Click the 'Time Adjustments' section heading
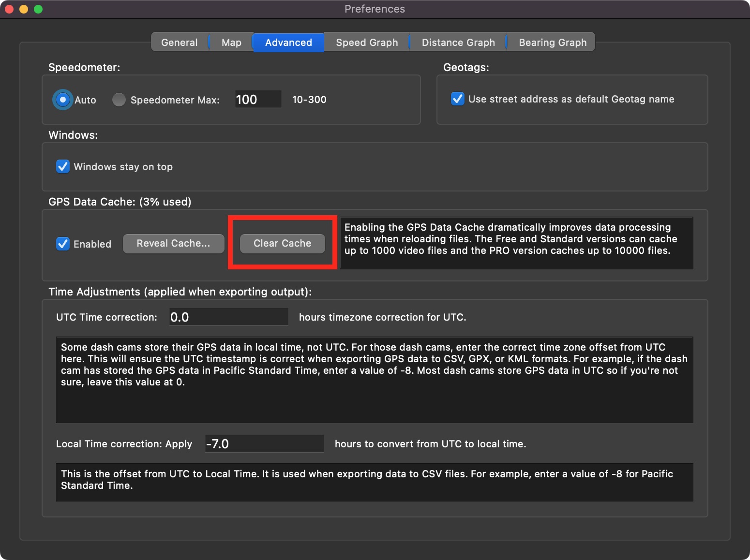Screen dimensions: 750x560 click(180, 292)
